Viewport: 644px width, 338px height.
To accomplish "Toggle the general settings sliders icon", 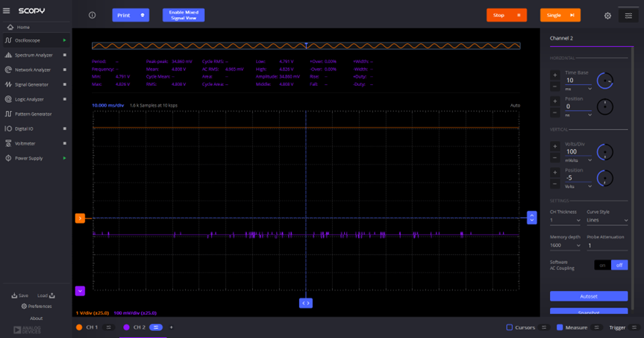I will coord(628,16).
